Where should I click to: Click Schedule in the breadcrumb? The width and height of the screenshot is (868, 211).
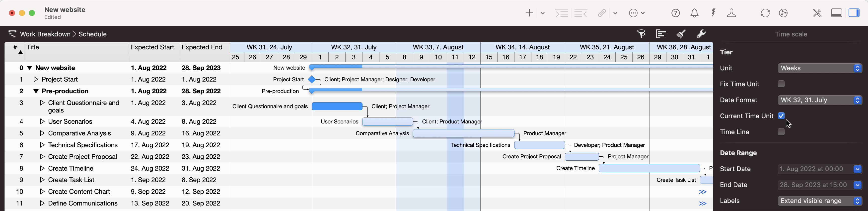pyautogui.click(x=93, y=34)
